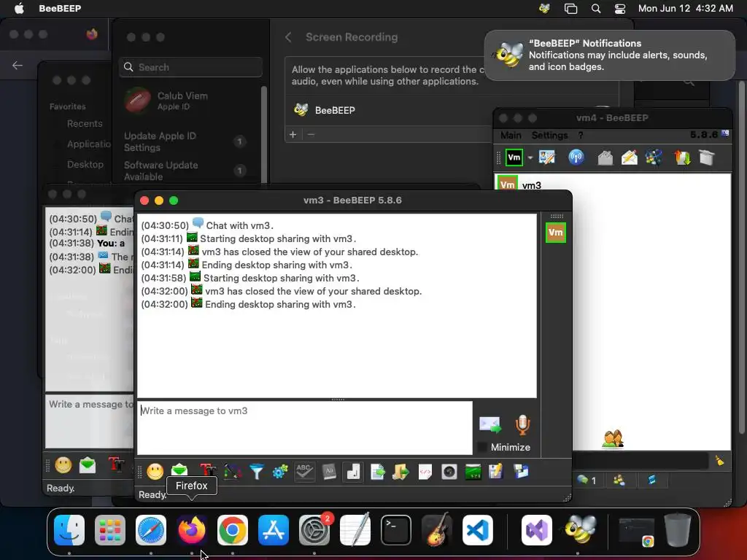Click the save chat floppy with pencil icon

click(496, 472)
